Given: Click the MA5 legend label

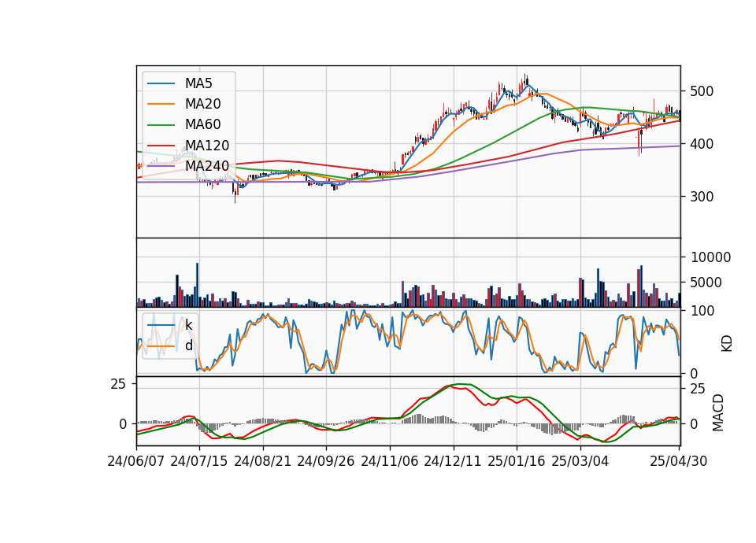Looking at the screenshot, I should click(198, 83).
